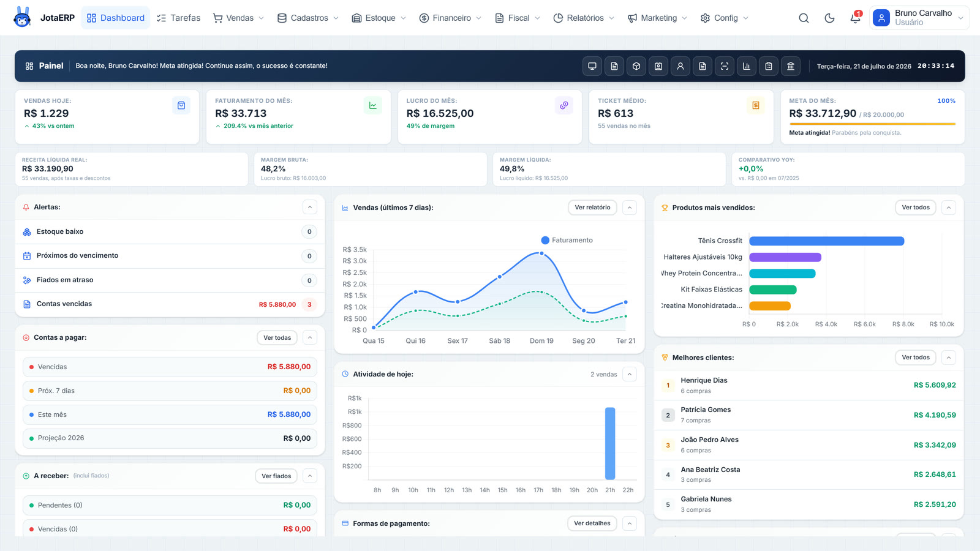Open the Contas vencidas alert row
Viewport: 980px width, 551px height.
pyautogui.click(x=170, y=304)
